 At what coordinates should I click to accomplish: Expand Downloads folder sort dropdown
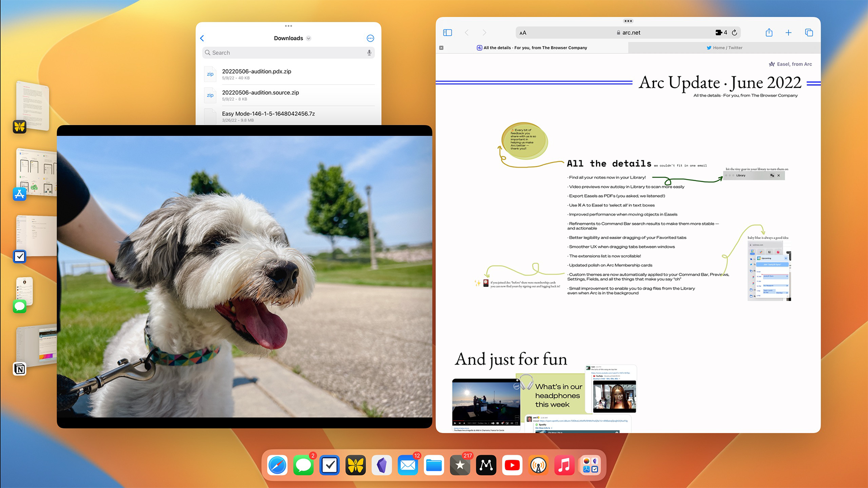tap(309, 38)
